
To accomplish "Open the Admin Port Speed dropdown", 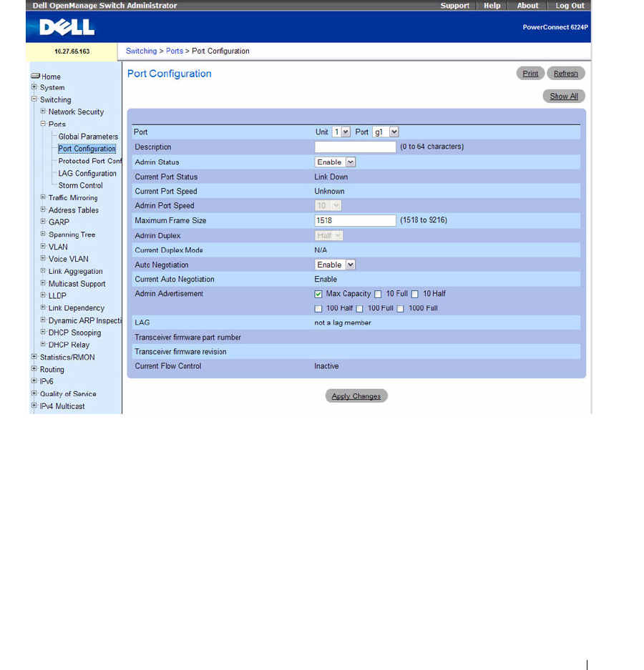I will (x=328, y=205).
